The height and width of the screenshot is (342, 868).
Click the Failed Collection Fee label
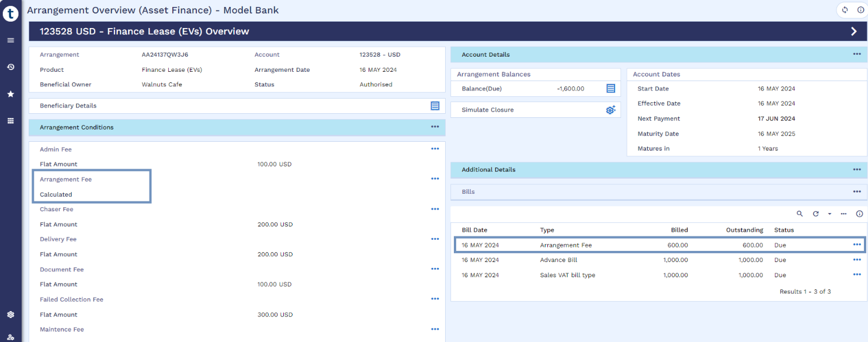pos(72,299)
